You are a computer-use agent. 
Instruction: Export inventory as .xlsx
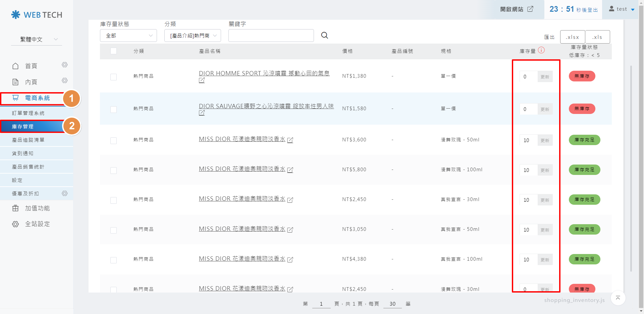[572, 37]
